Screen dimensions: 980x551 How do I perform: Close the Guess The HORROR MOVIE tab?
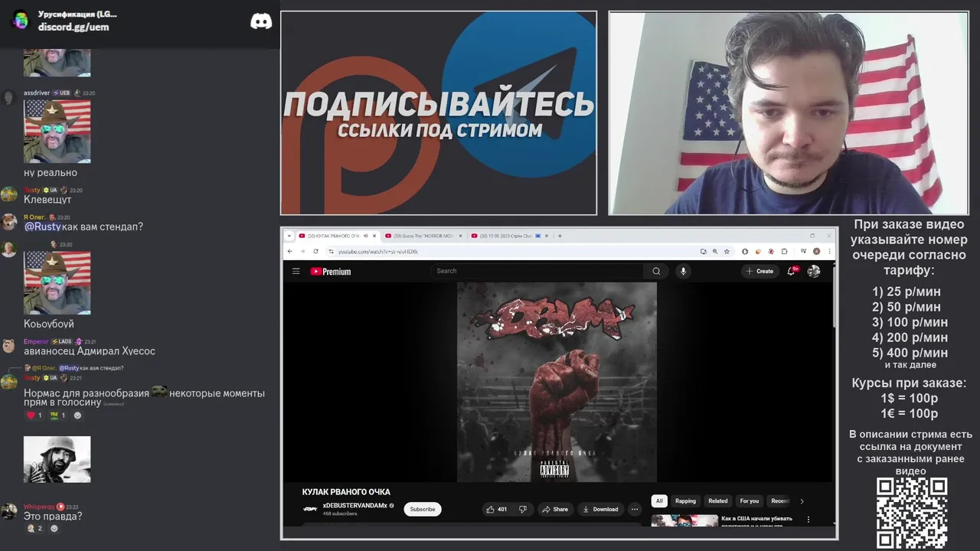point(462,236)
